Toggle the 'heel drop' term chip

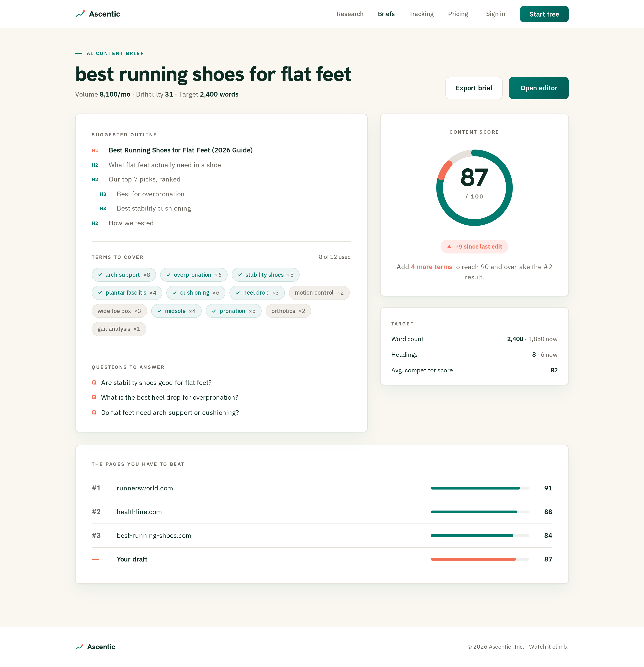[257, 293]
